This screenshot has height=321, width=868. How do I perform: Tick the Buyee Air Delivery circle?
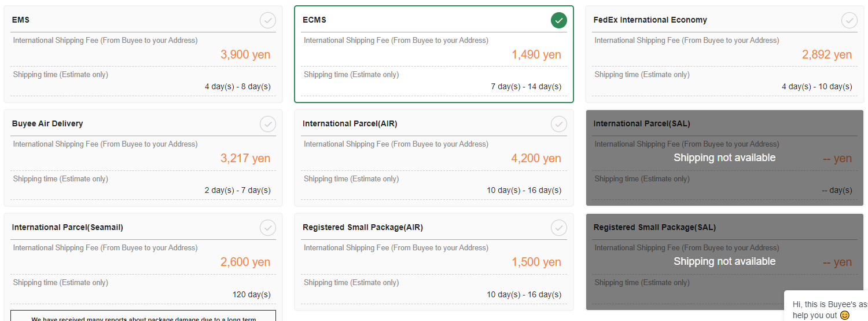(x=267, y=124)
